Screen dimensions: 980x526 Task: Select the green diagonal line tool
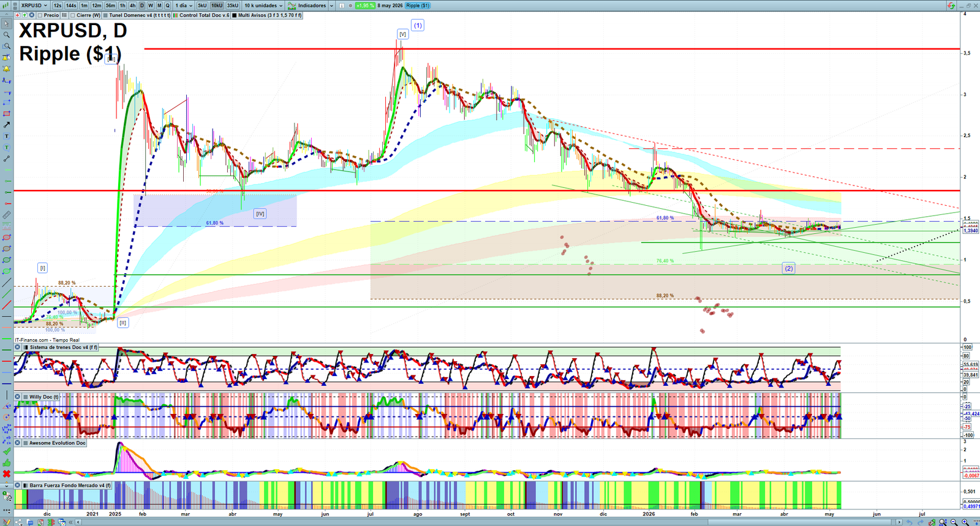point(7,294)
